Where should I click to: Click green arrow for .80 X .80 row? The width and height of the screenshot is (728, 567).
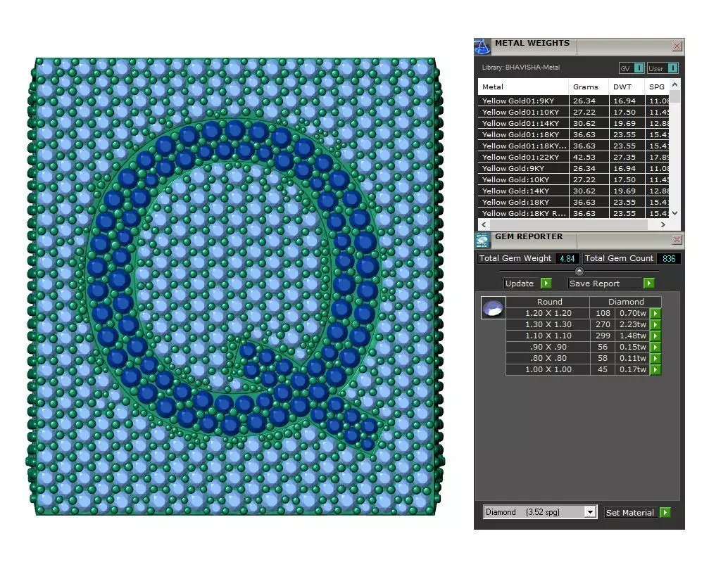point(655,358)
